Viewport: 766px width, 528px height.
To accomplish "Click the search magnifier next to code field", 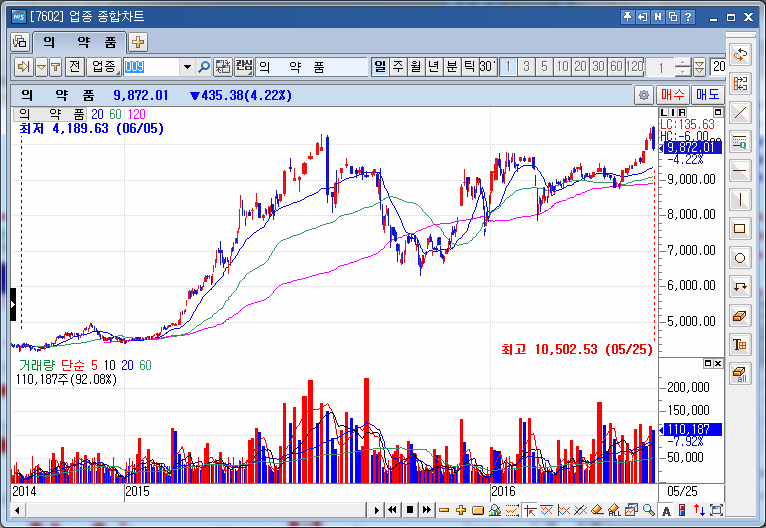I will 204,67.
